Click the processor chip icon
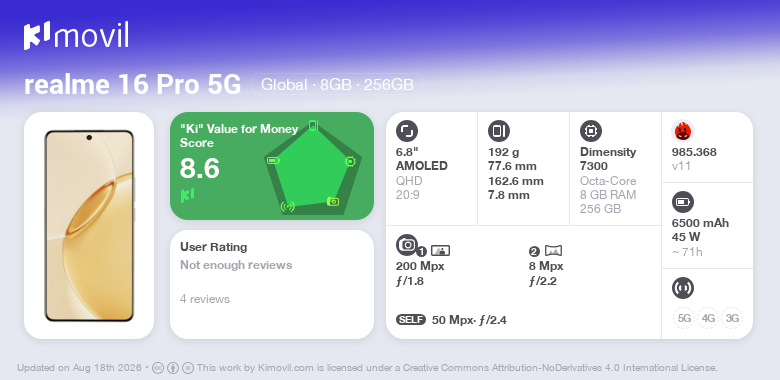This screenshot has width=780, height=380. (590, 131)
